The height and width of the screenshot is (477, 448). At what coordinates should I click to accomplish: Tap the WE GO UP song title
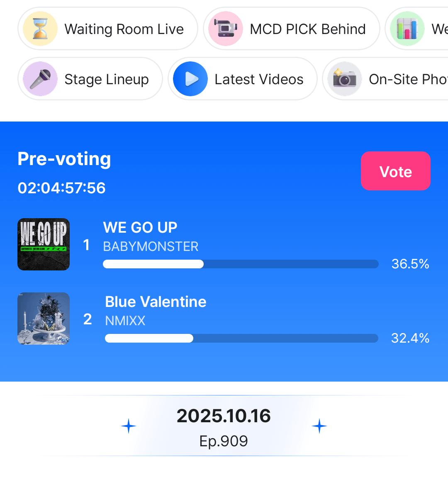[140, 227]
